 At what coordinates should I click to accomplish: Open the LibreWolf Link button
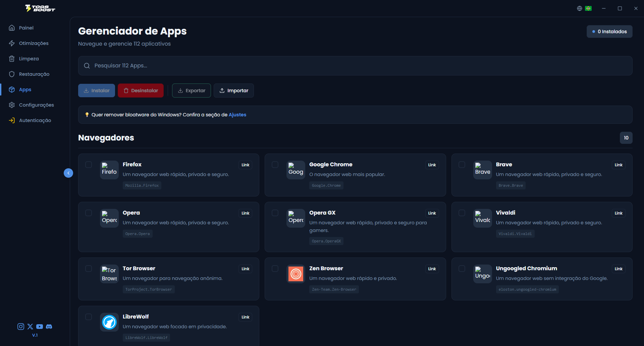[x=246, y=317]
